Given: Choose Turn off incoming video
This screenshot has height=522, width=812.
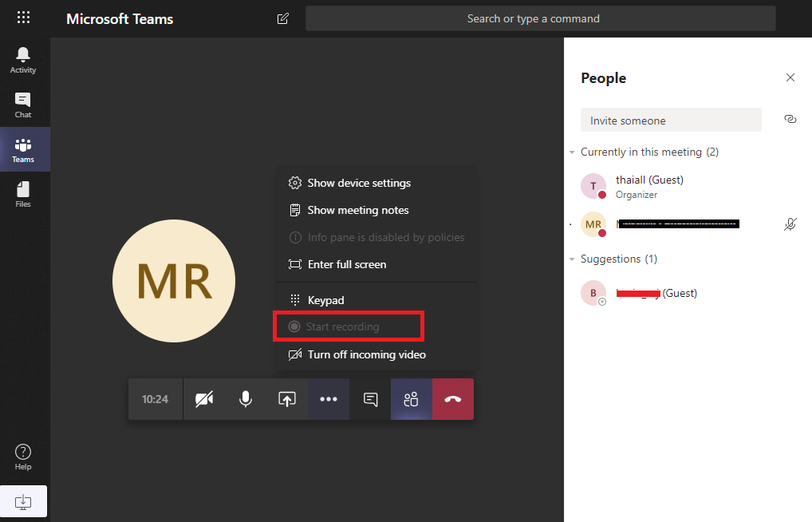Looking at the screenshot, I should (x=366, y=354).
